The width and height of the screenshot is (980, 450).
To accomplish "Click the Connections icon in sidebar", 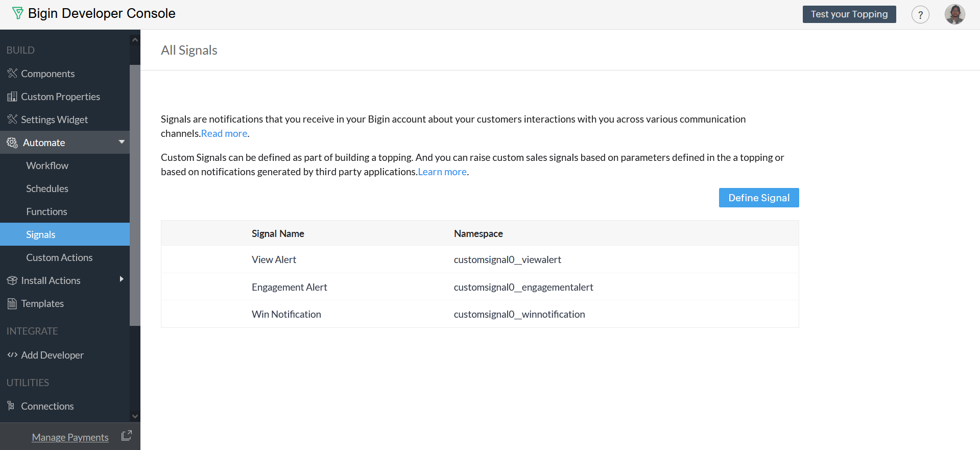I will pyautogui.click(x=11, y=406).
